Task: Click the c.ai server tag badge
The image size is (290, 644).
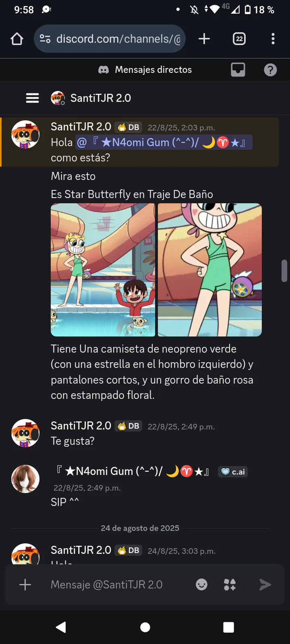Action: pyautogui.click(x=233, y=472)
